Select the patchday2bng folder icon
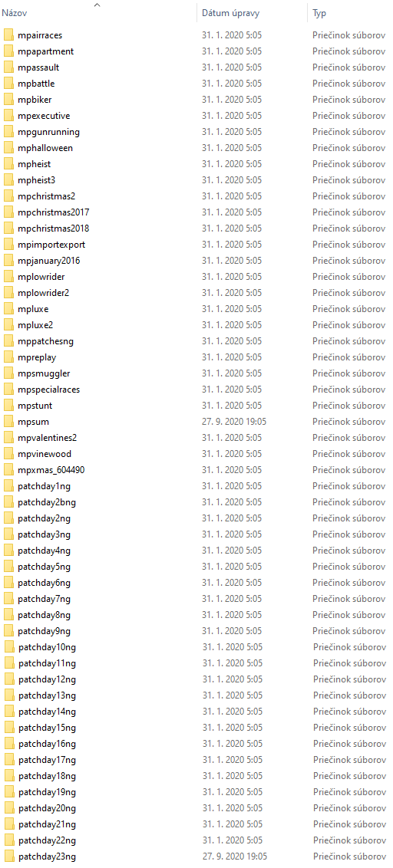 8,503
